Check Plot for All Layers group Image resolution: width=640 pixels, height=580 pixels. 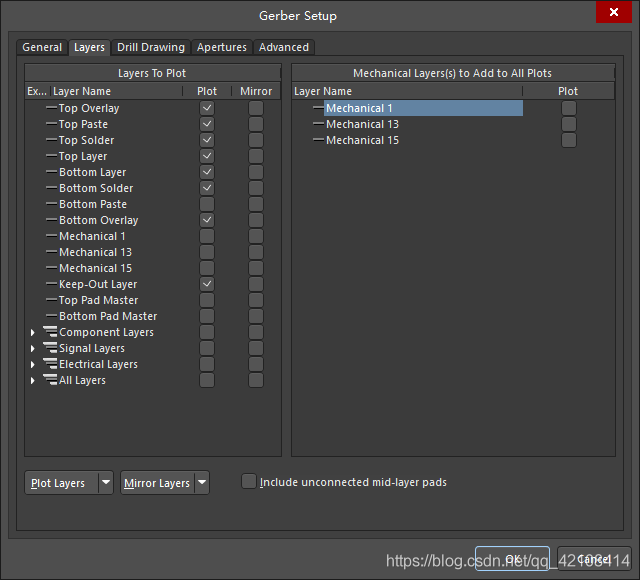click(x=207, y=380)
